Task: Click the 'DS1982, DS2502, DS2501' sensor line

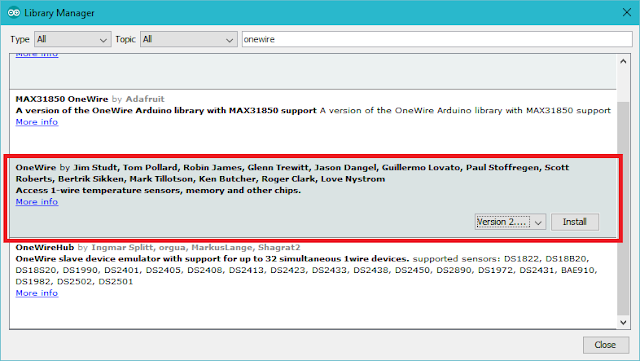Action: click(74, 282)
